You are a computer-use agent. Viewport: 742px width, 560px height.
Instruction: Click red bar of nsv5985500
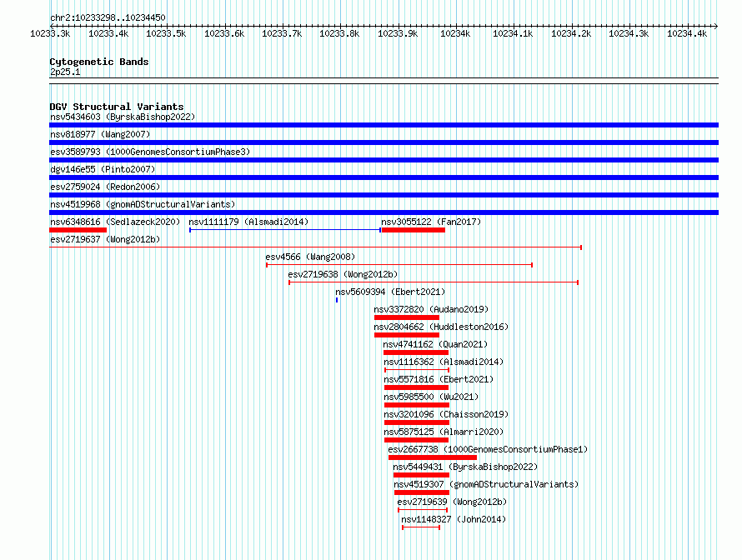[x=417, y=405]
